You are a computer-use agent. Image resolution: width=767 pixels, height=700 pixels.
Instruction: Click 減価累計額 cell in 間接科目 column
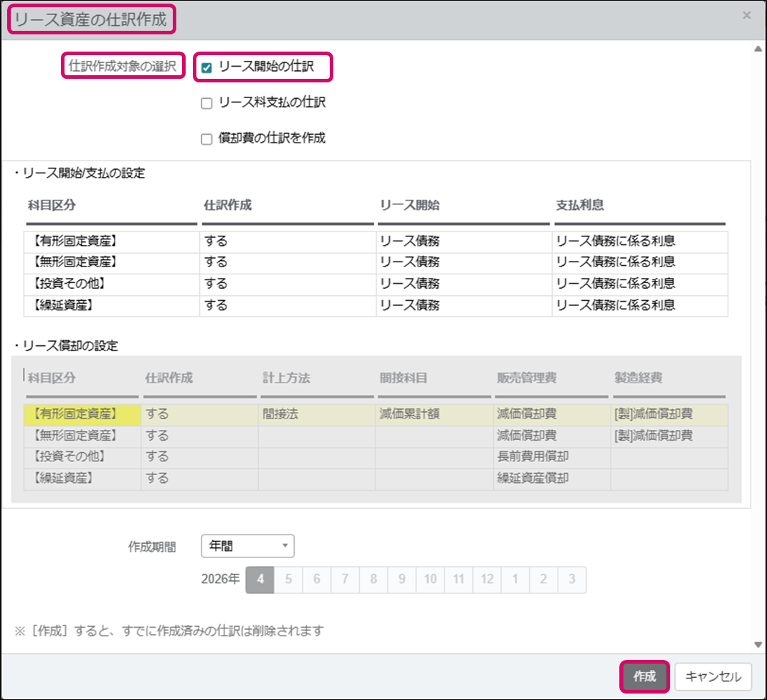point(434,414)
